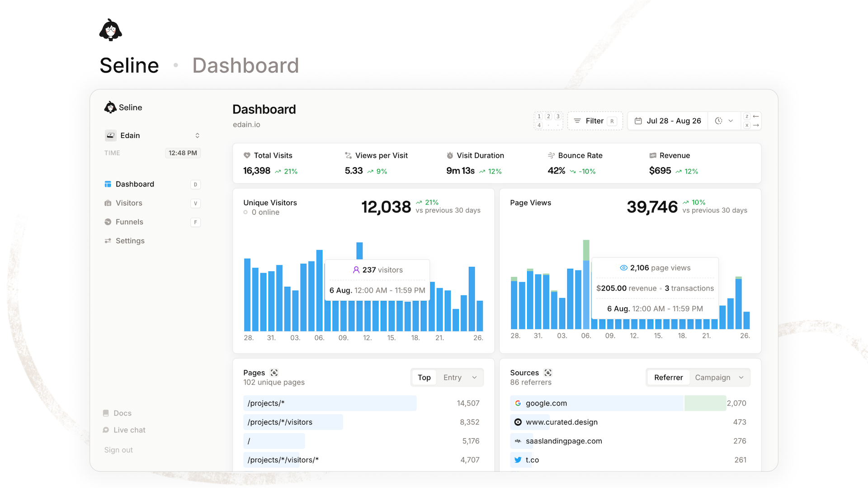Open the Funnels section
This screenshot has height=488, width=868.
tap(152, 222)
